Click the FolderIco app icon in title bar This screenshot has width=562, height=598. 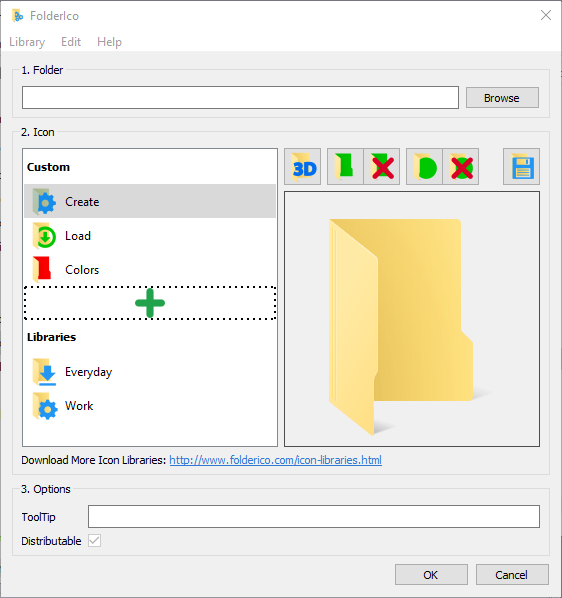coord(18,16)
